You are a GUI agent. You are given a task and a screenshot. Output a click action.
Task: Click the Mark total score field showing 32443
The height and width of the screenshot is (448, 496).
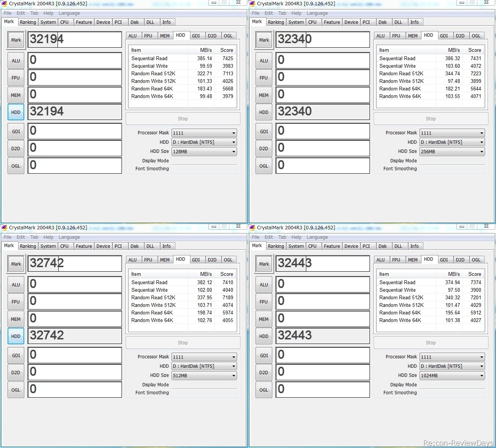click(323, 263)
